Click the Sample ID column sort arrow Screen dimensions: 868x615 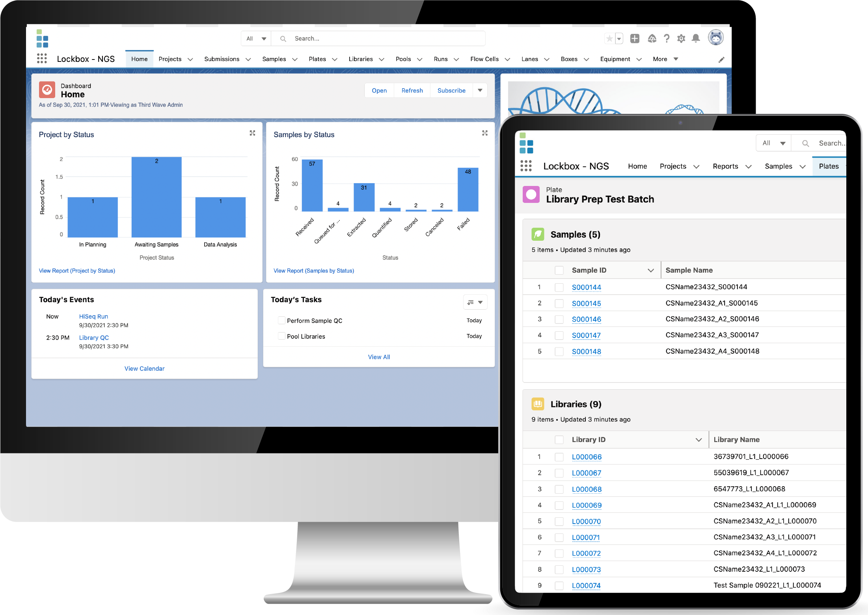coord(649,270)
